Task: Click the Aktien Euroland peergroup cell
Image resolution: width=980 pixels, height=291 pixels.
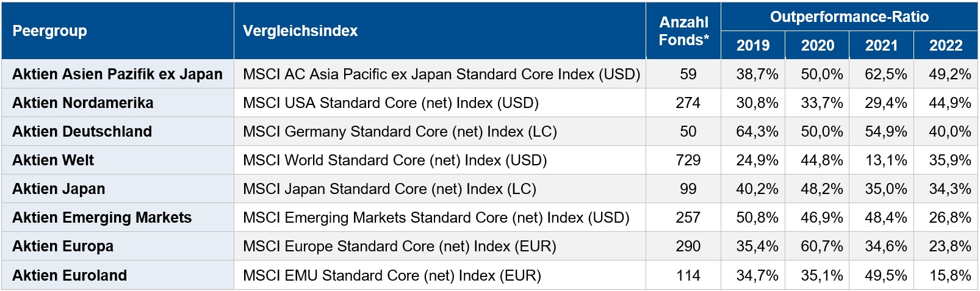Action: 70,276
